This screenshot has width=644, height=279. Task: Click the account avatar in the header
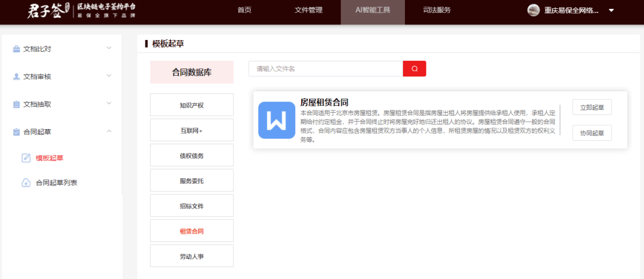[534, 10]
